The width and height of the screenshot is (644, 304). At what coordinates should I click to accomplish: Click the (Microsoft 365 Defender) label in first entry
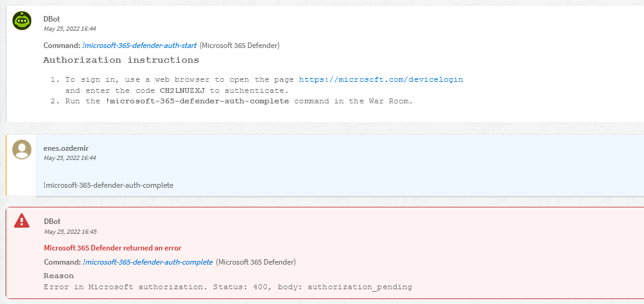coord(239,45)
